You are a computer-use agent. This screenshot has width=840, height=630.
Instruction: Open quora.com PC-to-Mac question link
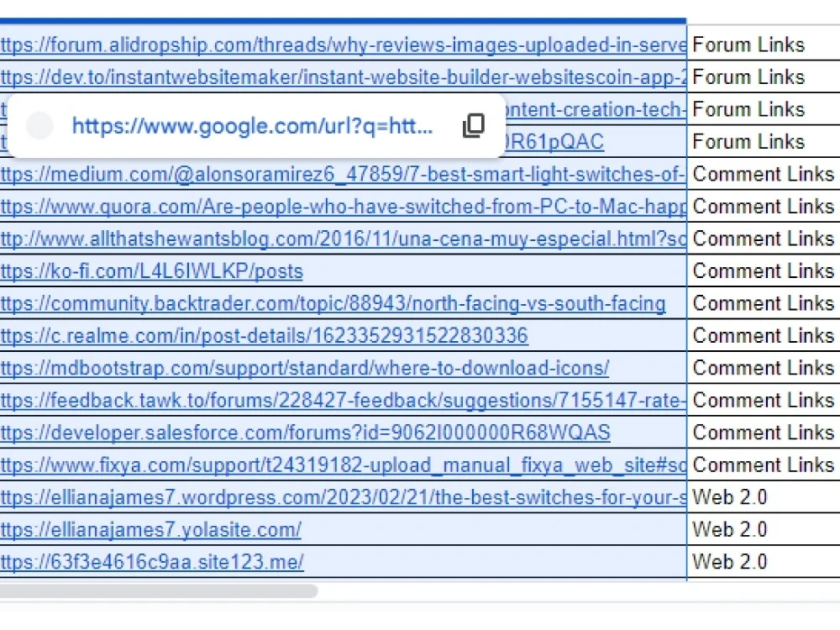pos(344,207)
